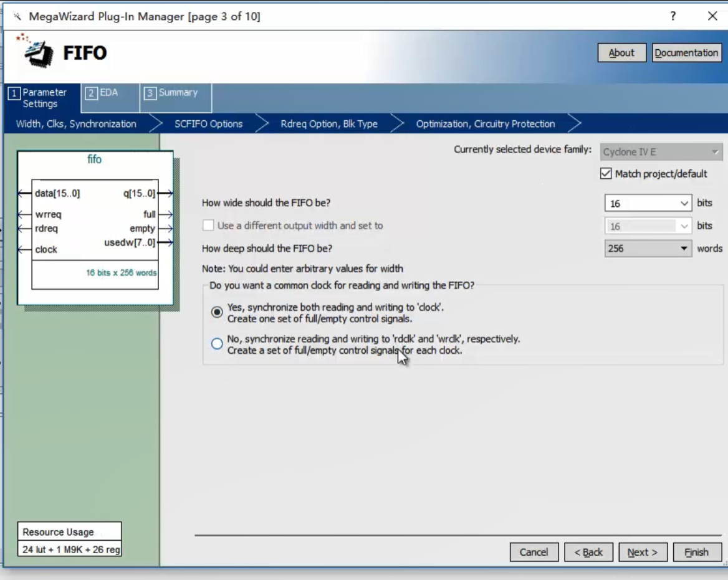The image size is (728, 580).
Task: Click the '24 lut + 1 M9K + 26 reg' value
Action: [71, 550]
